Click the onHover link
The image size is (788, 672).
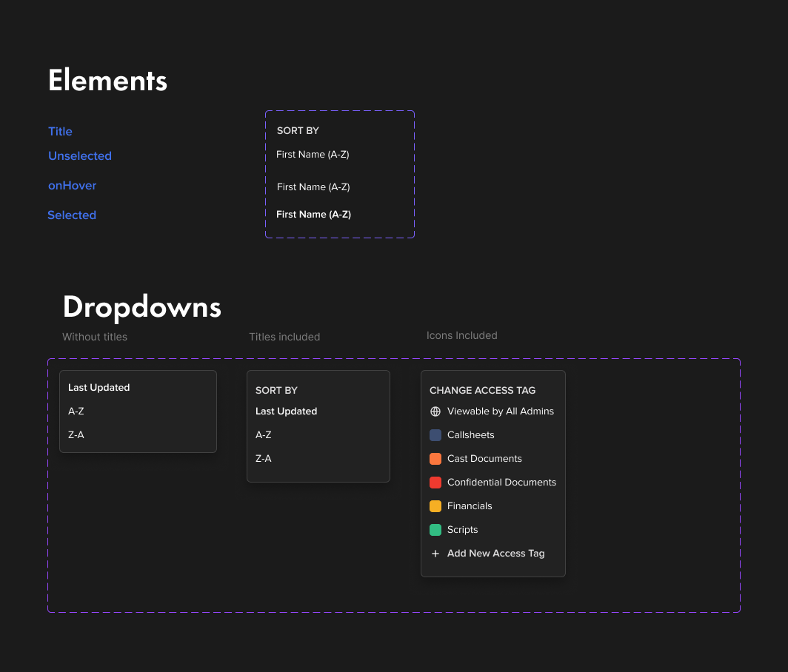[72, 185]
